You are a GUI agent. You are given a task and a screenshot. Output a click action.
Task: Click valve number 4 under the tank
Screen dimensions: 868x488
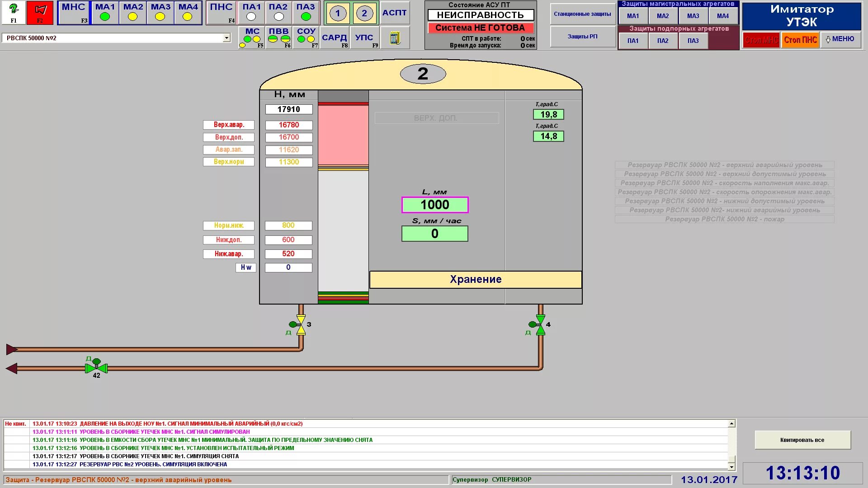(x=540, y=324)
